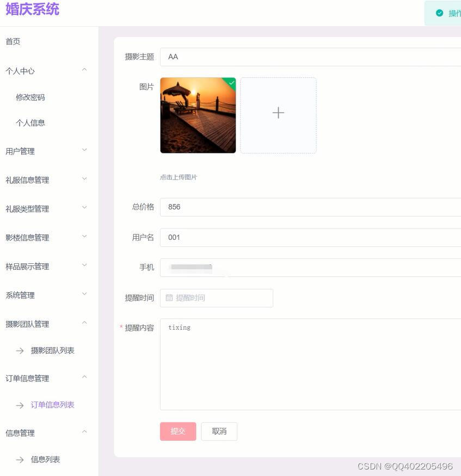Collapse the 摄影团队管理 chevron
This screenshot has width=461, height=476.
click(x=84, y=323)
